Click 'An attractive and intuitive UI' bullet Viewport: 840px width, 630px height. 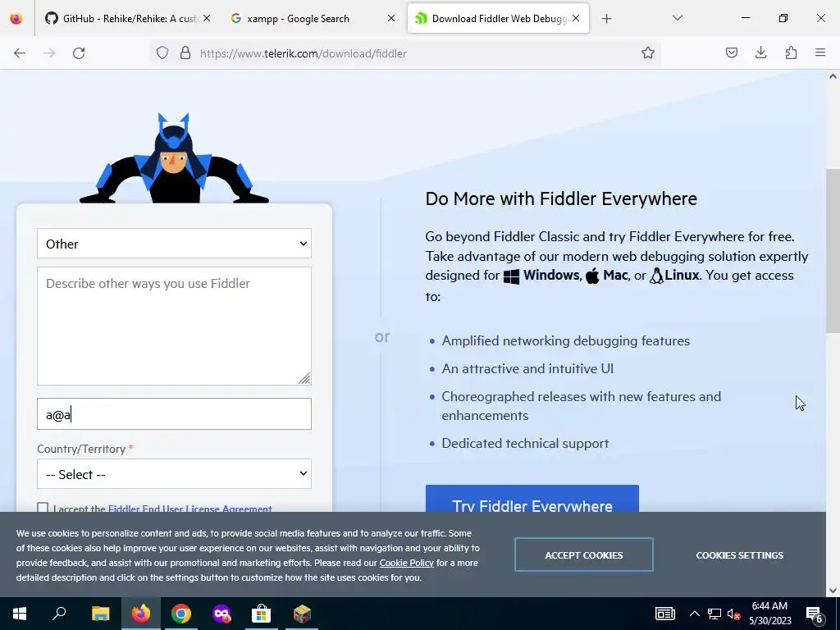(527, 368)
